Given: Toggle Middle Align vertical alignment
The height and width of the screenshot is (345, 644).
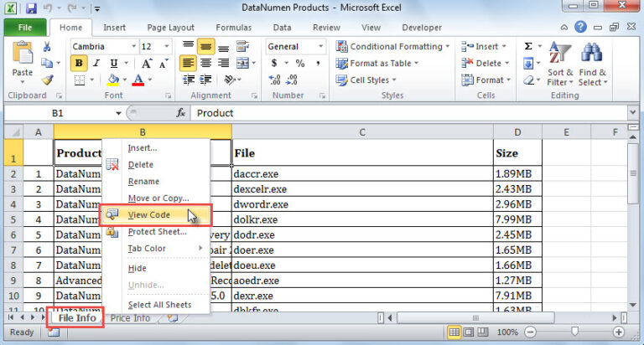Looking at the screenshot, I should pos(205,47).
